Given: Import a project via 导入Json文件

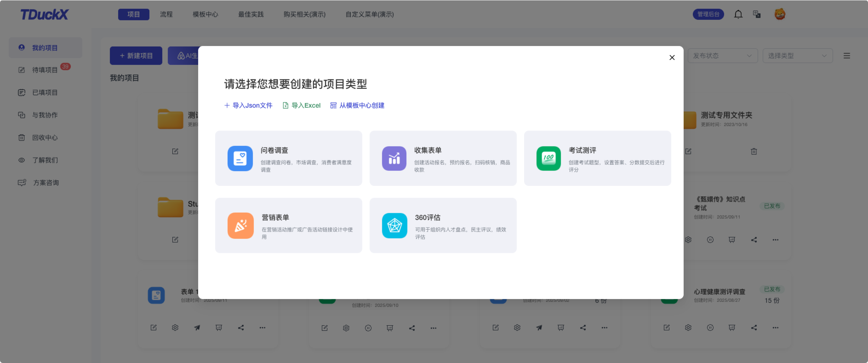Looking at the screenshot, I should 248,105.
